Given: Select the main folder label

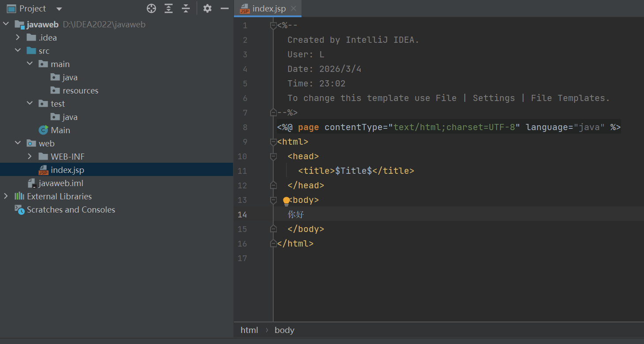Looking at the screenshot, I should coord(60,64).
